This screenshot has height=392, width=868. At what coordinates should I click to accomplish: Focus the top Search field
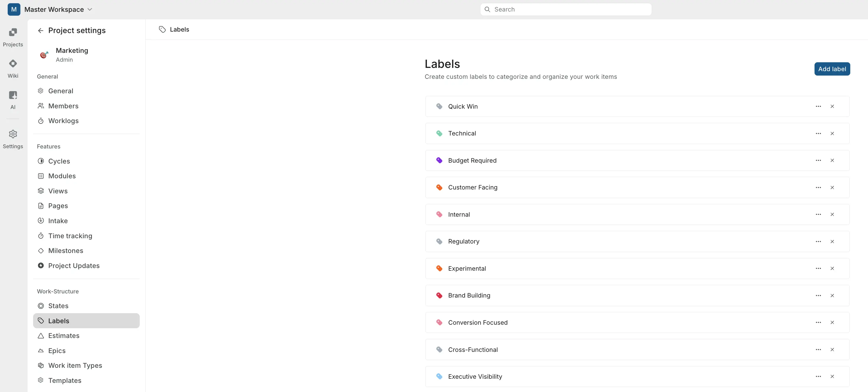coord(565,9)
